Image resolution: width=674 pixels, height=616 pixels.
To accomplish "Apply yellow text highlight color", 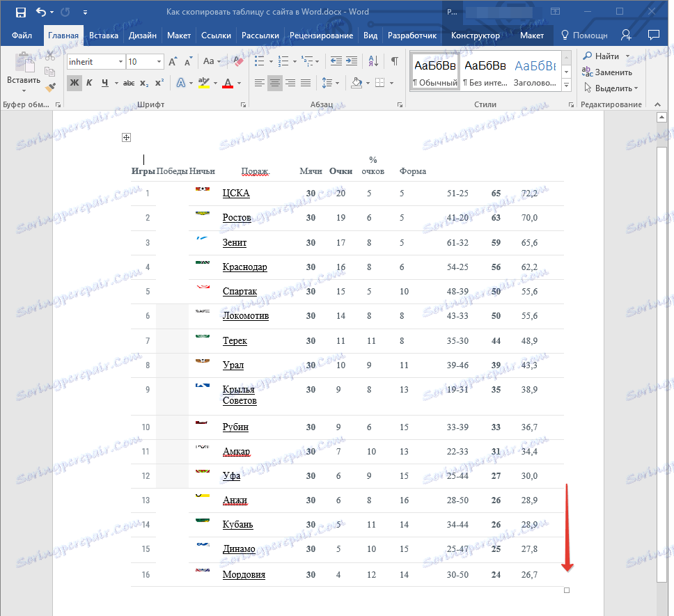I will coord(204,83).
